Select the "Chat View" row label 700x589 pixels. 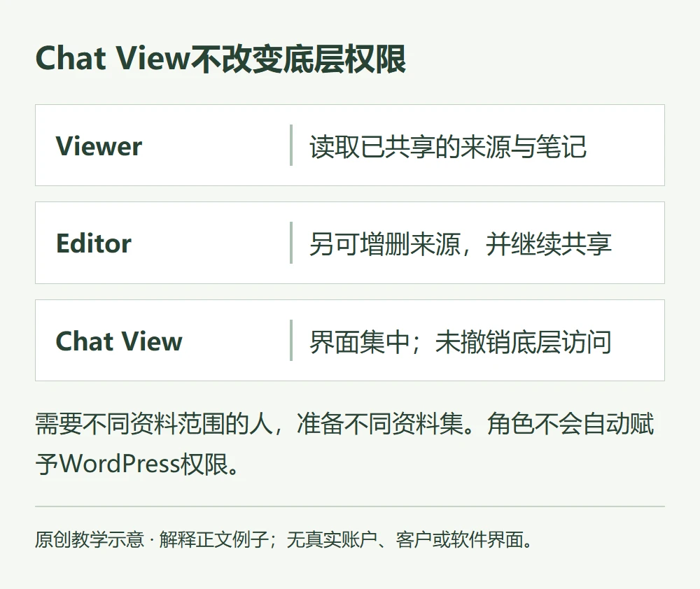point(119,341)
